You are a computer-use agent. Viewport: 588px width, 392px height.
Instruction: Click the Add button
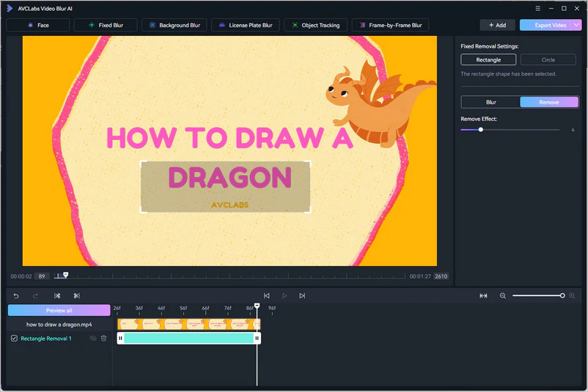(x=497, y=25)
